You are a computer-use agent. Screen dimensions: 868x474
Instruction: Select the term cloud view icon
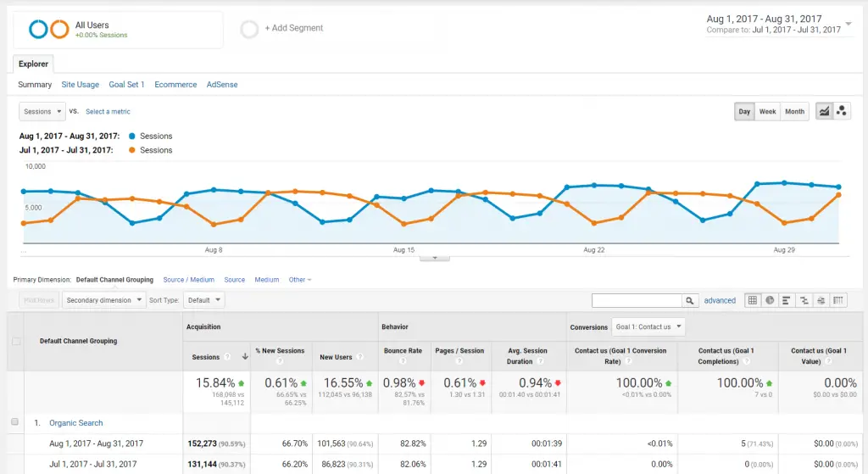click(x=821, y=300)
